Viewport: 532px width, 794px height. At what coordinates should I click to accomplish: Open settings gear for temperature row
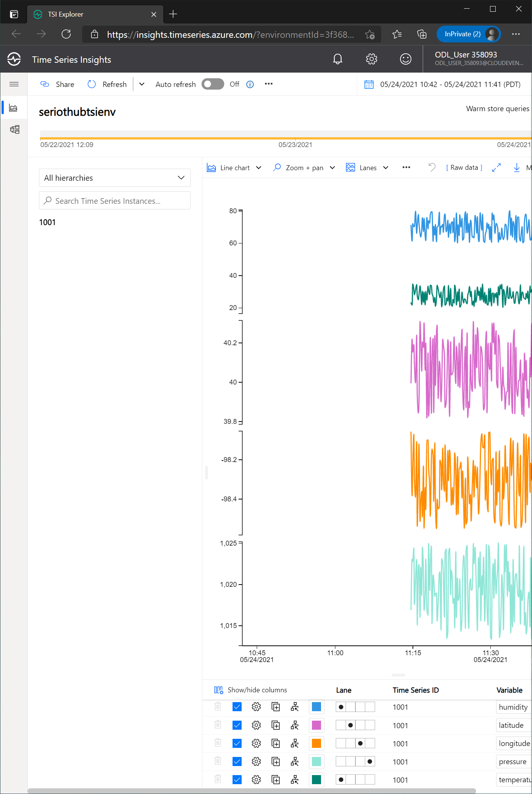[256, 780]
